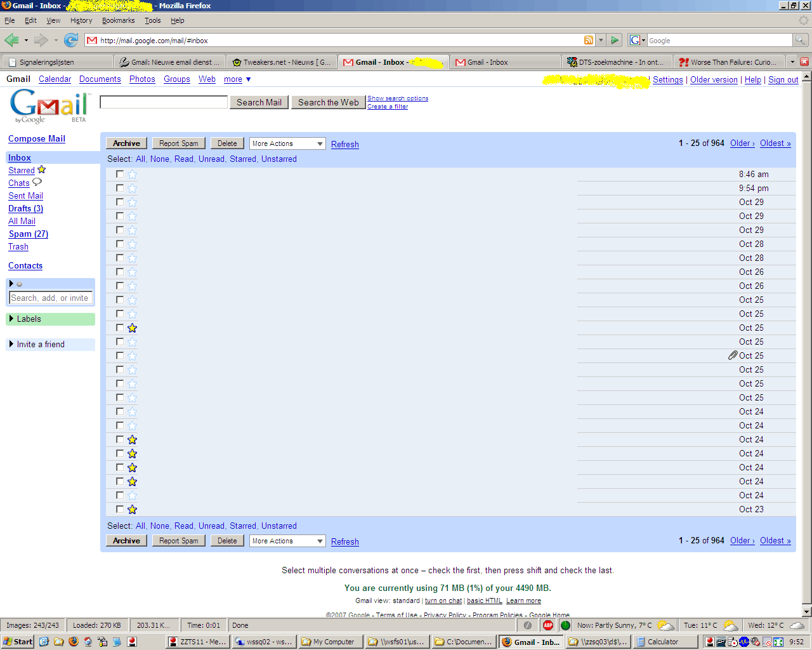Click the bottom Delete button
Viewport: 812px width, 650px height.
[227, 541]
